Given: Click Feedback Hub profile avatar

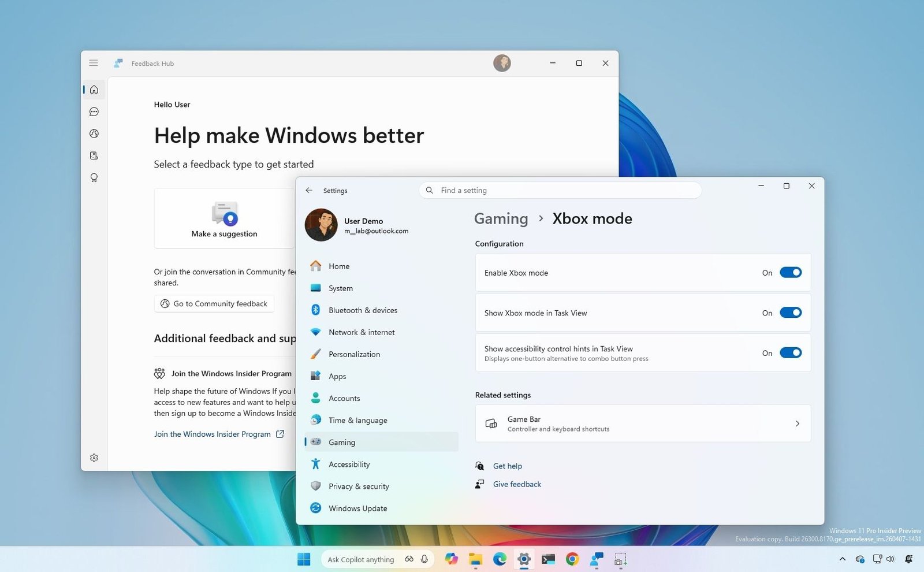Looking at the screenshot, I should click(x=502, y=63).
